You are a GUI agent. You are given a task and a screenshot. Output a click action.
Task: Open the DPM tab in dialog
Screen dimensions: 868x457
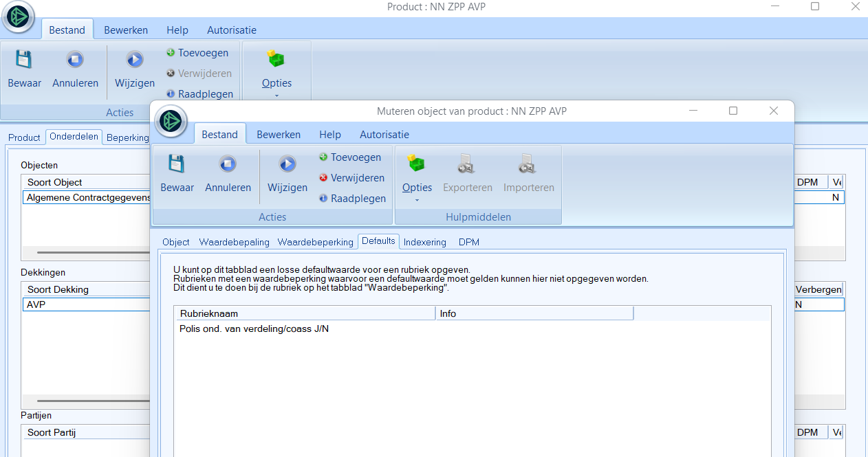point(468,242)
